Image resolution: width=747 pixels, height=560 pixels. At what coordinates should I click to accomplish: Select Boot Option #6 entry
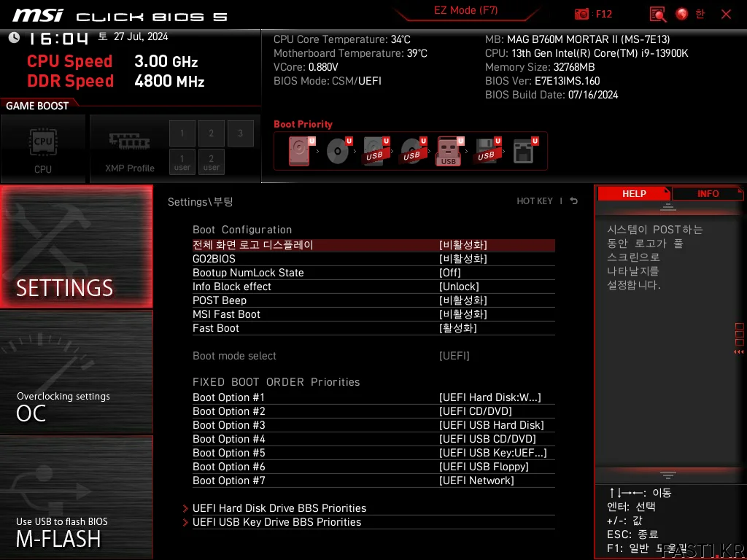coord(373,466)
